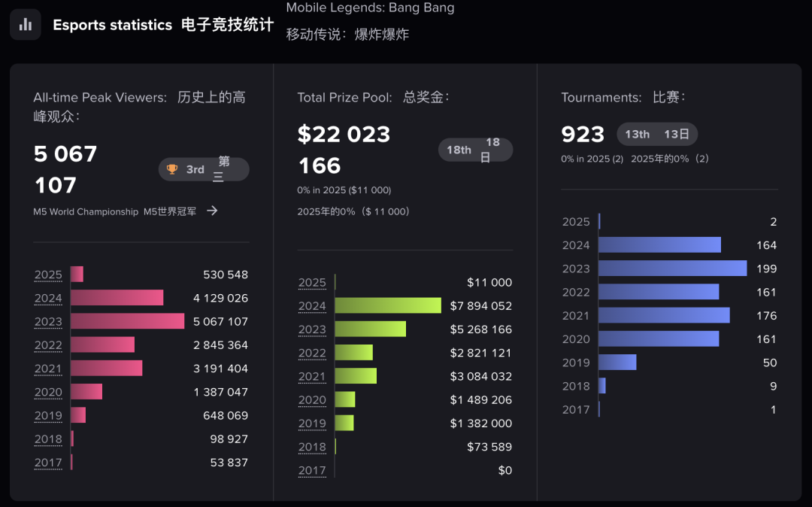This screenshot has width=812, height=507.
Task: Click the green 2023 prize pool bar
Action: 370,329
